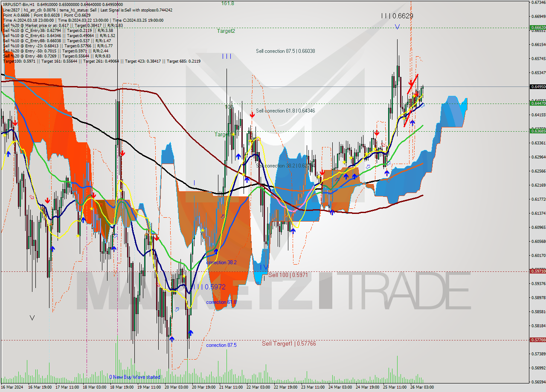Screen dimensions: 546x392
Task: Click the '18 Mar 19:00' time axis label
Action: [122, 387]
